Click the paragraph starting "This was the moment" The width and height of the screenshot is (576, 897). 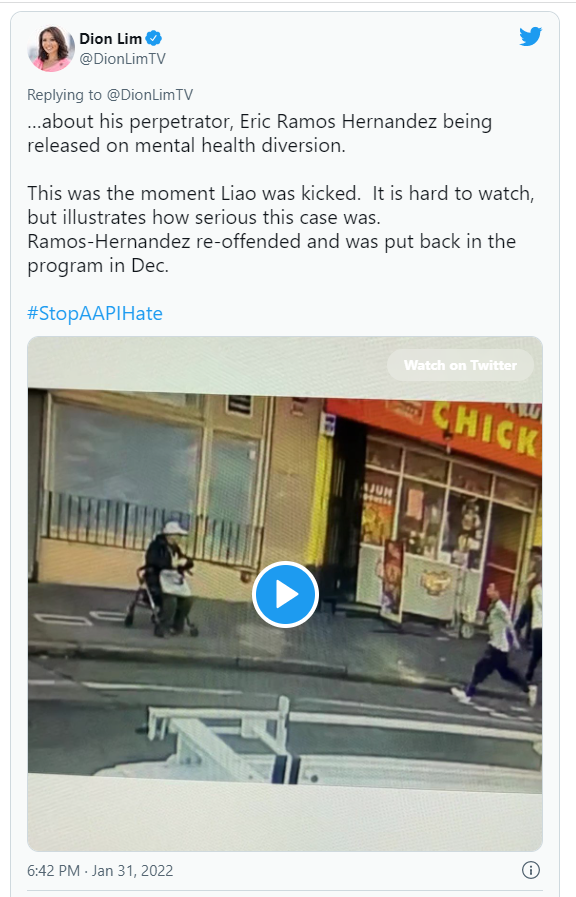281,229
